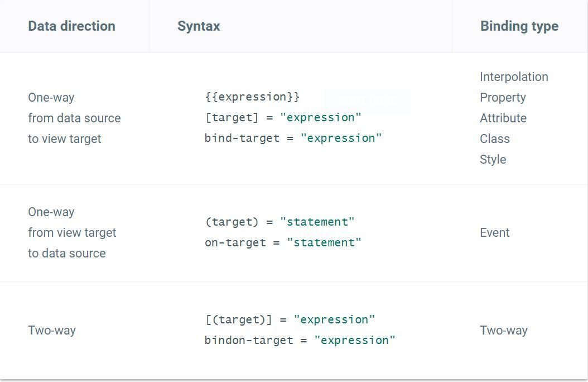The height and width of the screenshot is (382, 588).
Task: Click Two-way in the Binding type column
Action: coord(503,331)
